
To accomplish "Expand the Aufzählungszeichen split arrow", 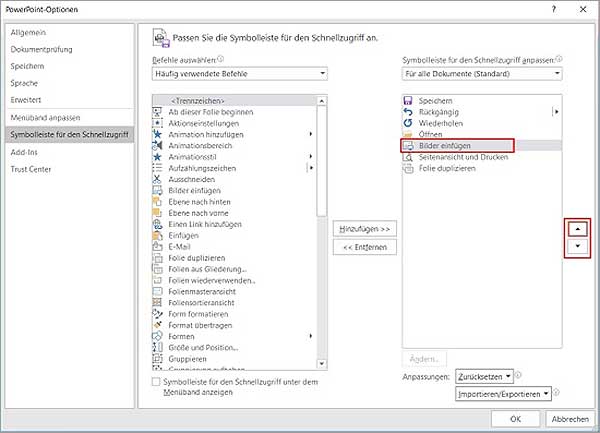I will tap(311, 168).
